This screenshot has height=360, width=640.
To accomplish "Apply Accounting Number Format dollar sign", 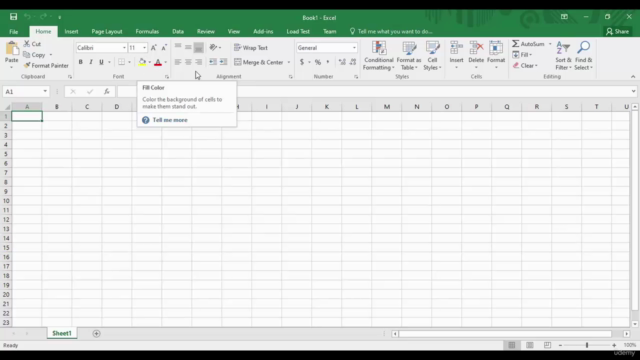I will pyautogui.click(x=302, y=62).
